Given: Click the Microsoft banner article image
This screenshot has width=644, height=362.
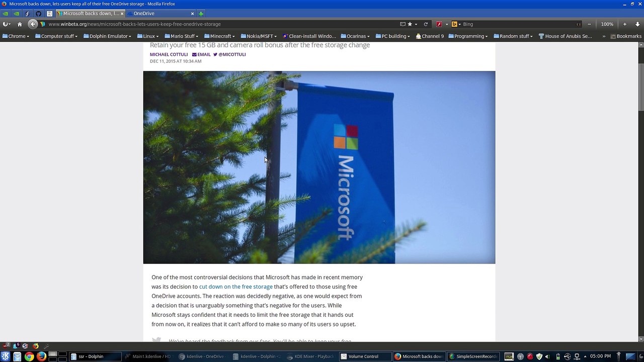Looking at the screenshot, I should pos(319,167).
